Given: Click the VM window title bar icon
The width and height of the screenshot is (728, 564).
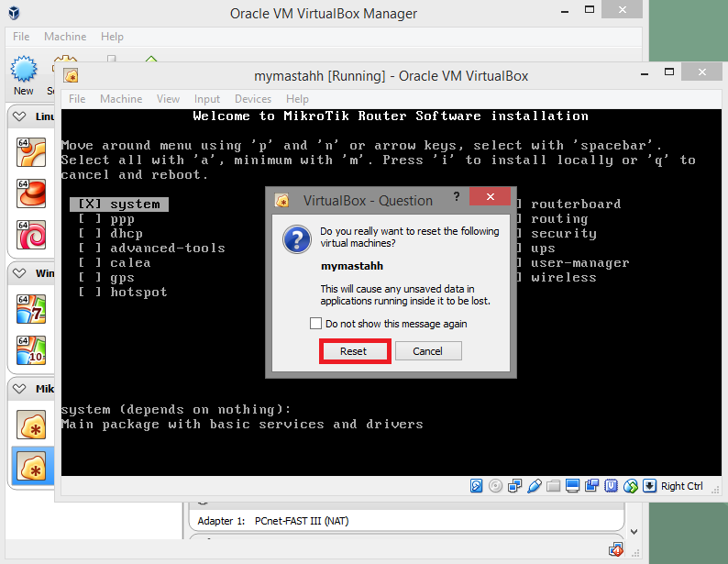Looking at the screenshot, I should pos(71,76).
